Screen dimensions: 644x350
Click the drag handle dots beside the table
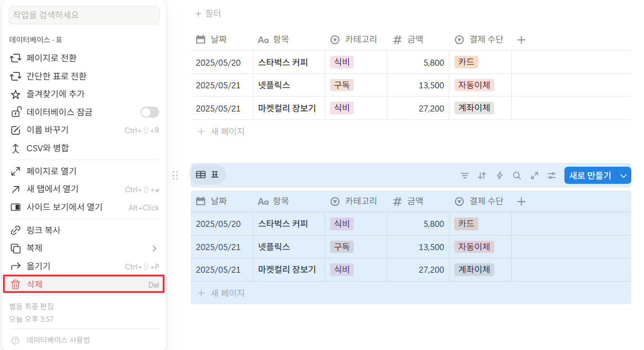[x=175, y=176]
